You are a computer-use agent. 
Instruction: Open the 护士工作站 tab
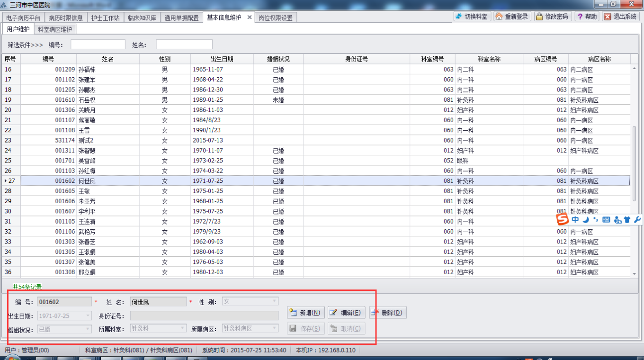click(105, 18)
